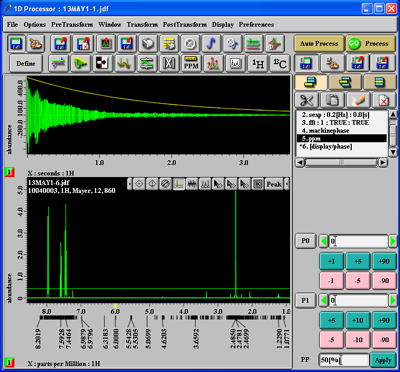
Task: Click the red and green peaks icon
Action: point(213,63)
